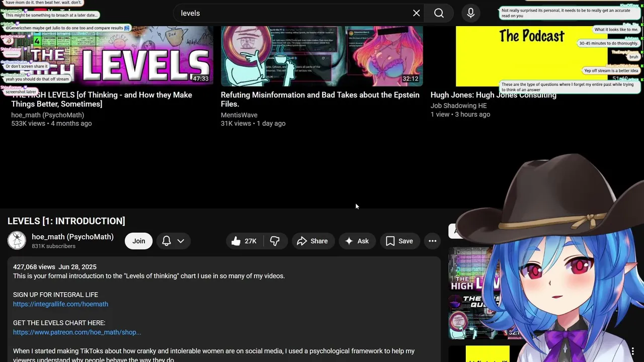
Task: Open hoe_math (PsychoMath) channel beside Join button
Action: tap(72, 237)
